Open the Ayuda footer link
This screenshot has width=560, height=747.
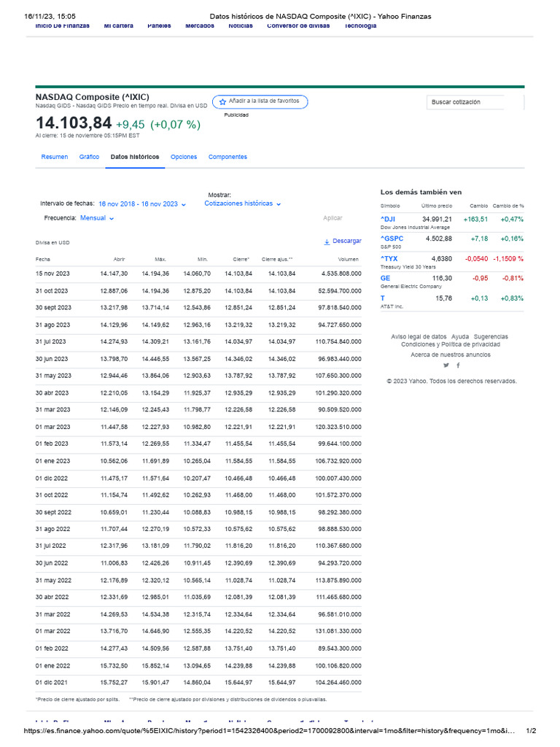click(460, 337)
